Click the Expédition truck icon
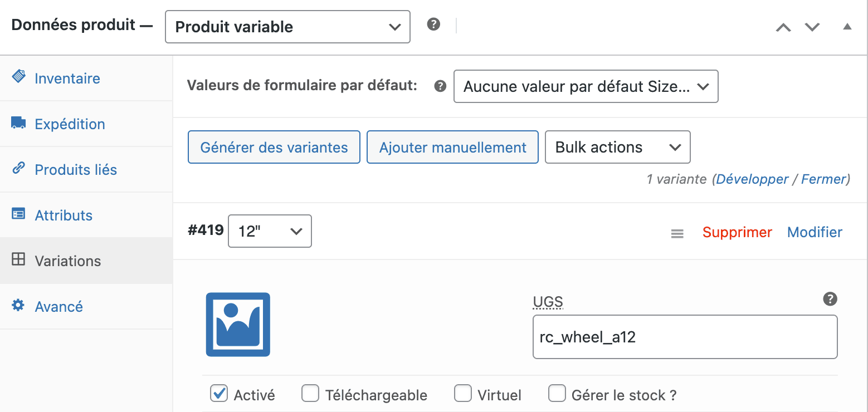This screenshot has height=412, width=868. tap(18, 124)
